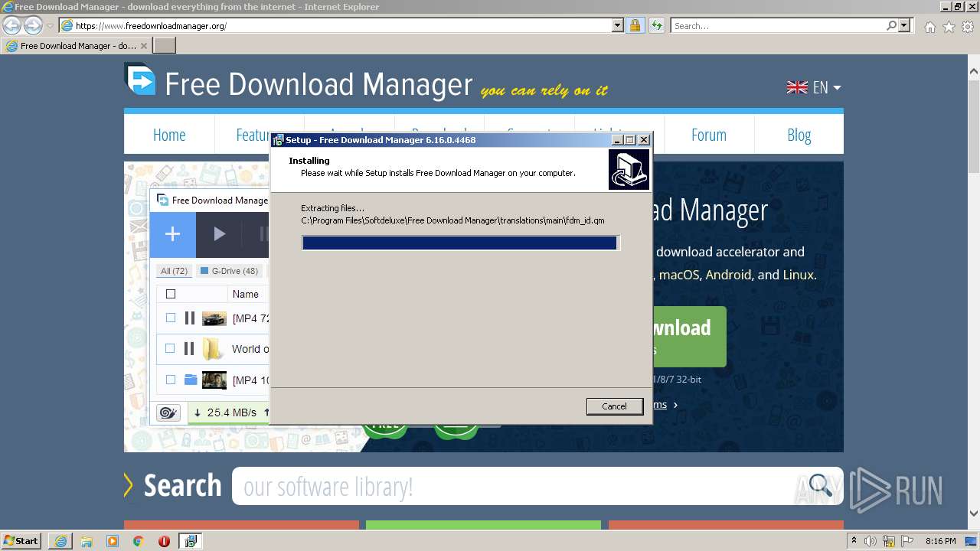Click the car video thumbnail
The width and height of the screenshot is (980, 551).
(214, 318)
